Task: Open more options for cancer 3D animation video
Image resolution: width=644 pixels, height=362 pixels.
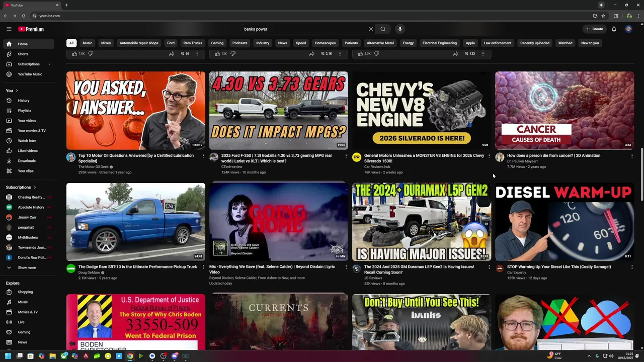Action: [x=632, y=156]
